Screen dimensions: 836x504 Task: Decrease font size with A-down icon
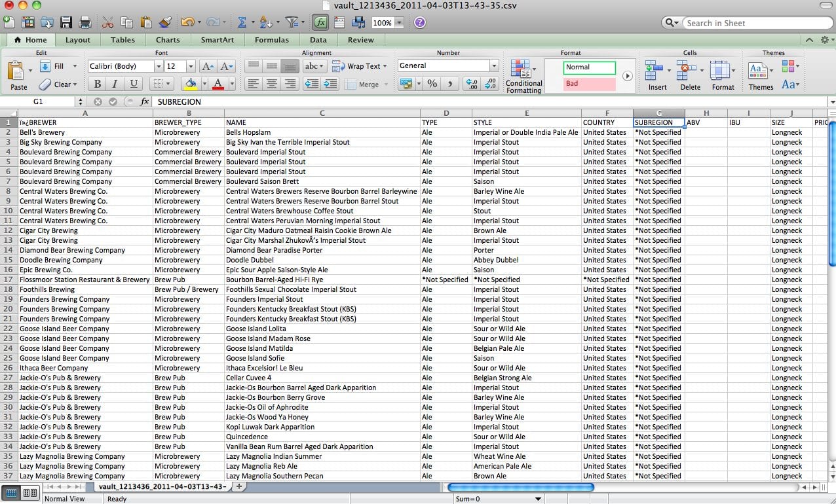227,66
